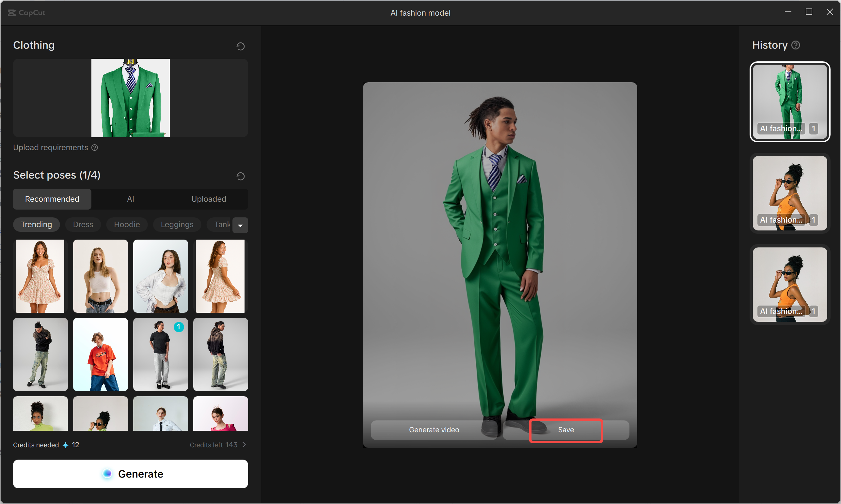
Task: Click the History help question icon
Action: pos(796,45)
